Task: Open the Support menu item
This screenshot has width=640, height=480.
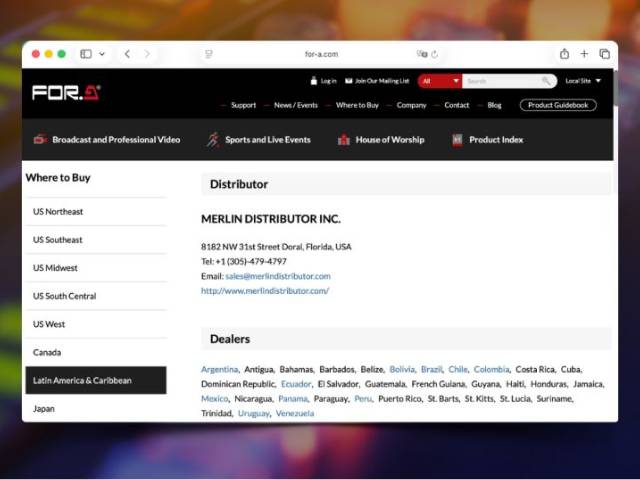Action: click(243, 105)
